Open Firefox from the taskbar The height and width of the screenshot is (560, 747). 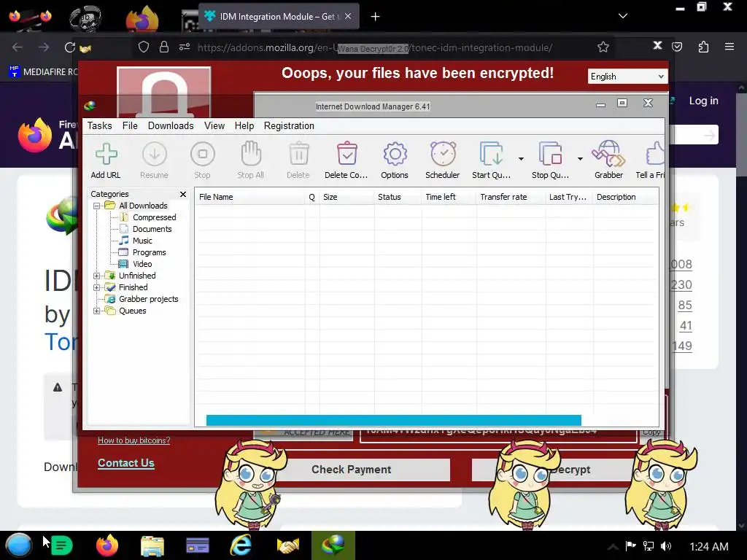coord(107,545)
